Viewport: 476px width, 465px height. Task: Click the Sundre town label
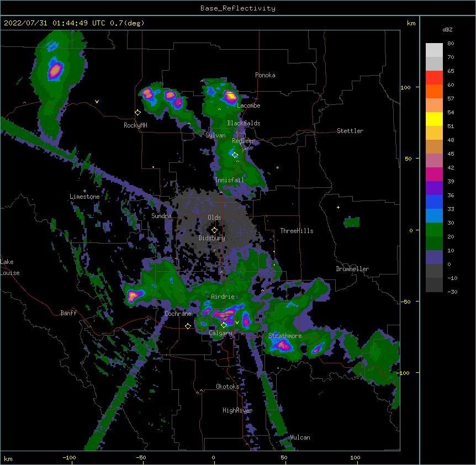pos(161,216)
